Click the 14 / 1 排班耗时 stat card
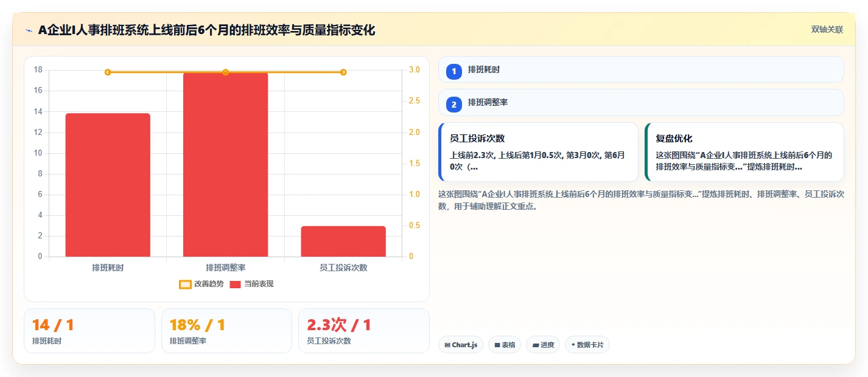The image size is (868, 377). [x=89, y=331]
